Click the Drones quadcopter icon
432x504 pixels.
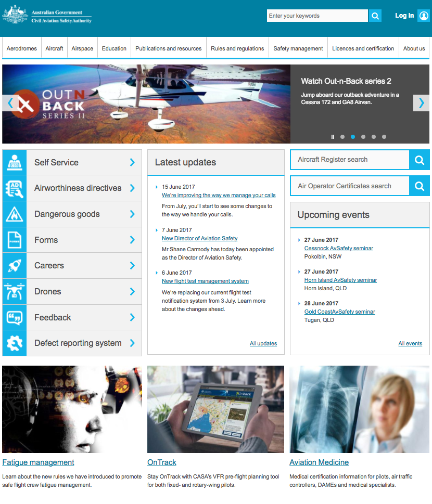pyautogui.click(x=15, y=292)
